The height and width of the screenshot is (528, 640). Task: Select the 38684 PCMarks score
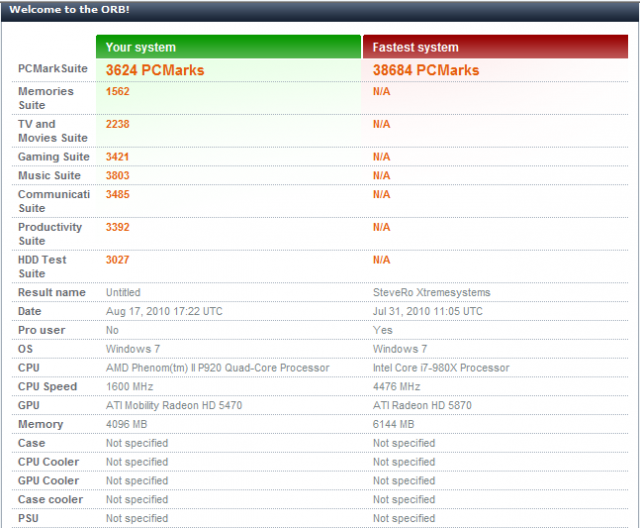[x=426, y=70]
